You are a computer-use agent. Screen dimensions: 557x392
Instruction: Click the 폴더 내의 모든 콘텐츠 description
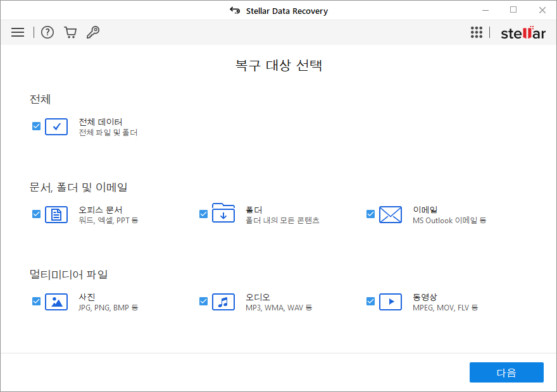(282, 220)
